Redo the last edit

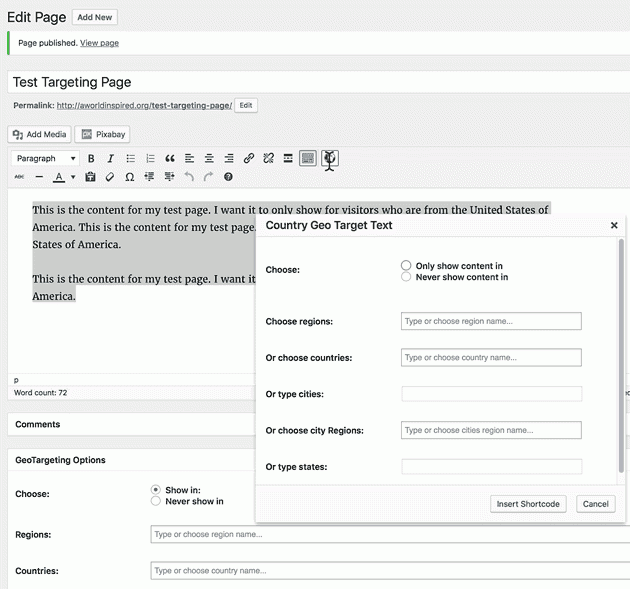208,177
